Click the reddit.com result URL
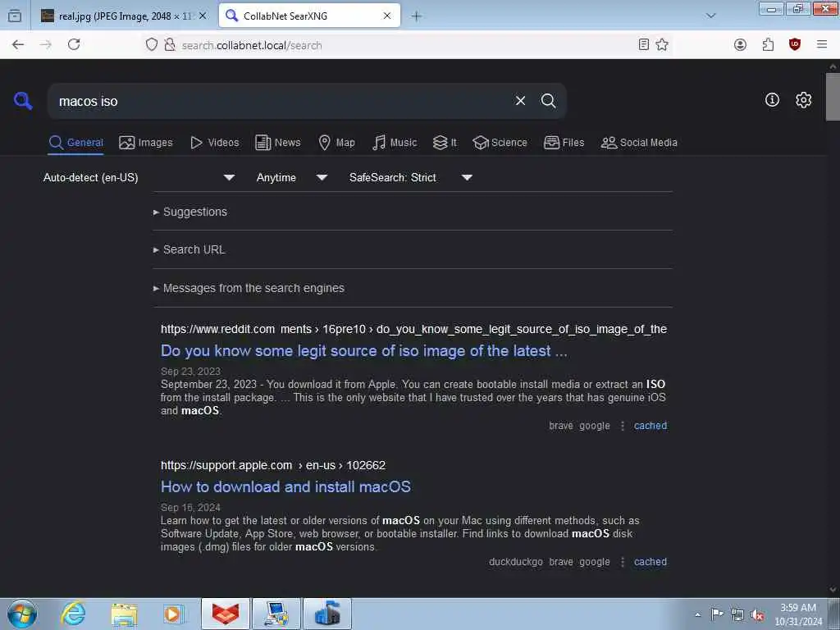 point(413,329)
